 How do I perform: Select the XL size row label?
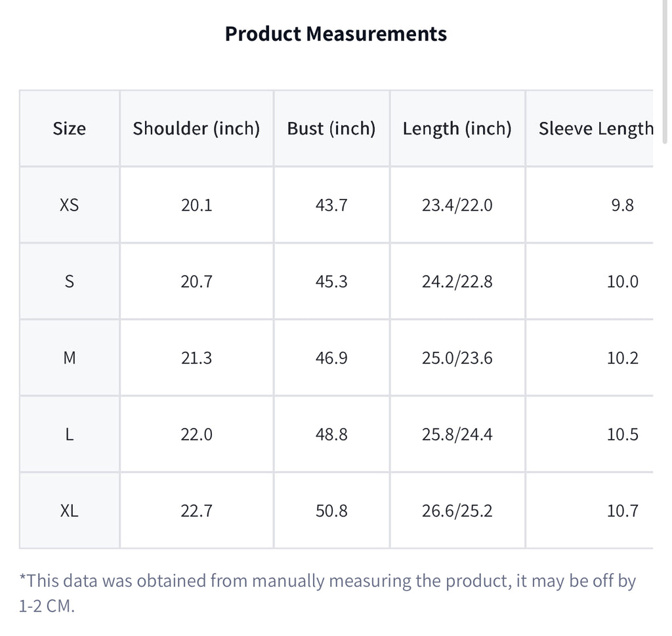(x=69, y=511)
